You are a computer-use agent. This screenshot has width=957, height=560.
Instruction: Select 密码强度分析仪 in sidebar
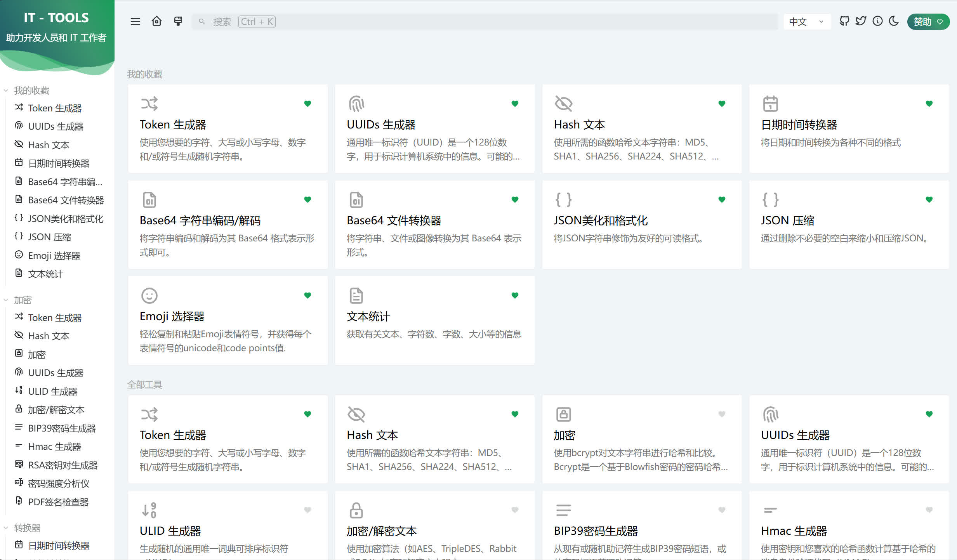[59, 484]
